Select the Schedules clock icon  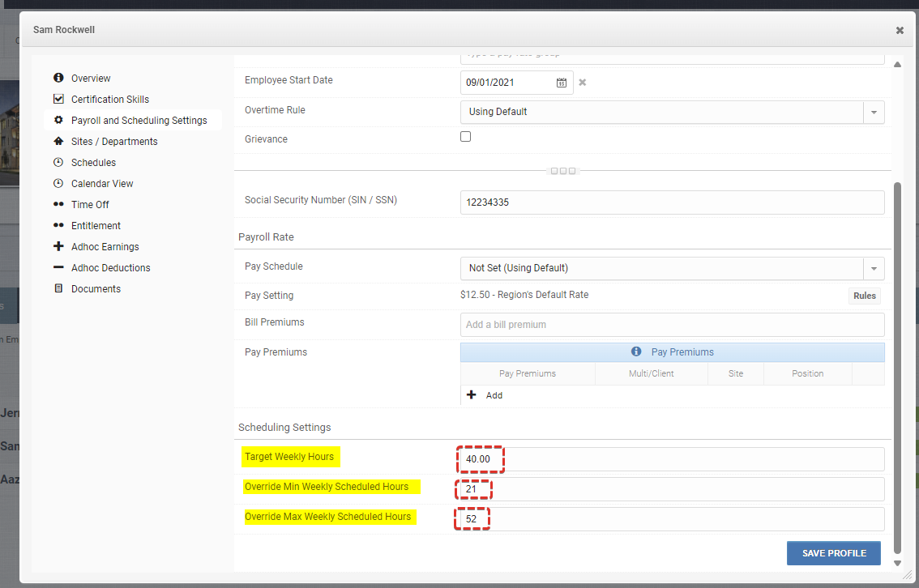click(x=58, y=162)
